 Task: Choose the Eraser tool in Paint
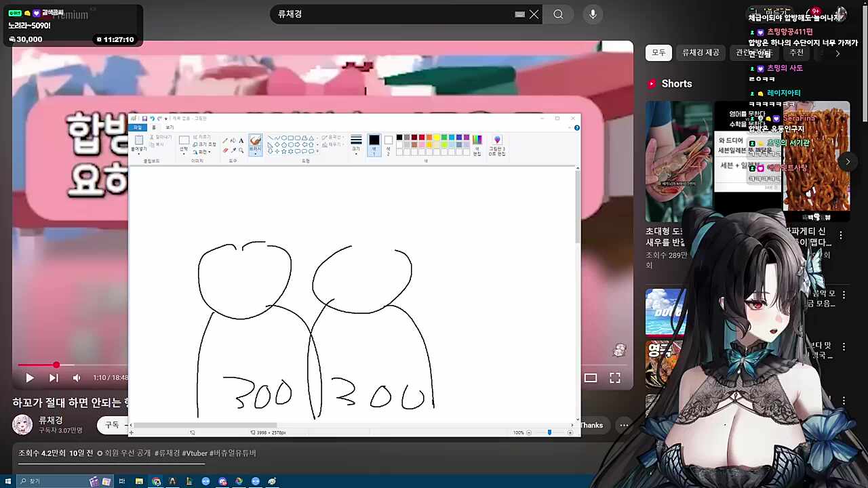point(225,150)
